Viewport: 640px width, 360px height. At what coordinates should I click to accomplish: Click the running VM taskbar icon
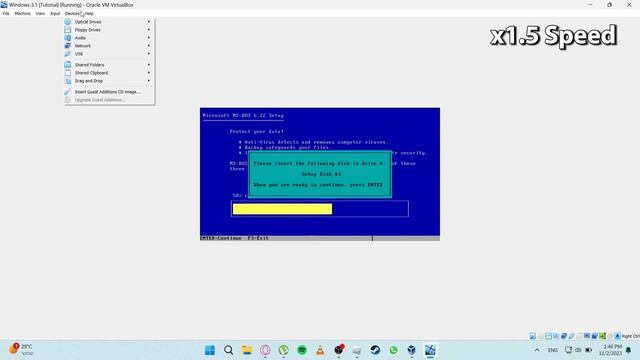point(430,350)
